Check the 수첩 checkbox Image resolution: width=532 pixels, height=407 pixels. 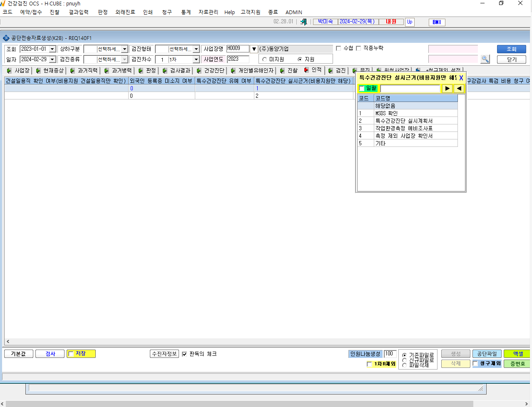[x=338, y=48]
